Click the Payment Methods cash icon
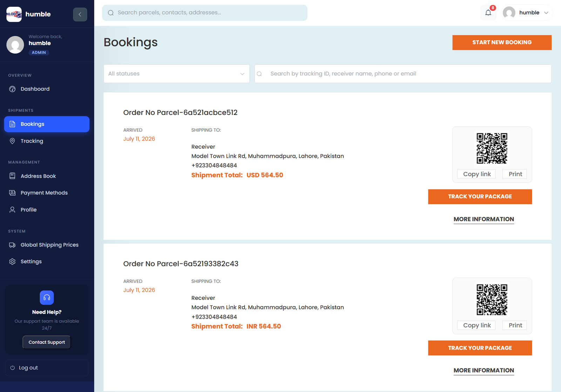 tap(12, 193)
